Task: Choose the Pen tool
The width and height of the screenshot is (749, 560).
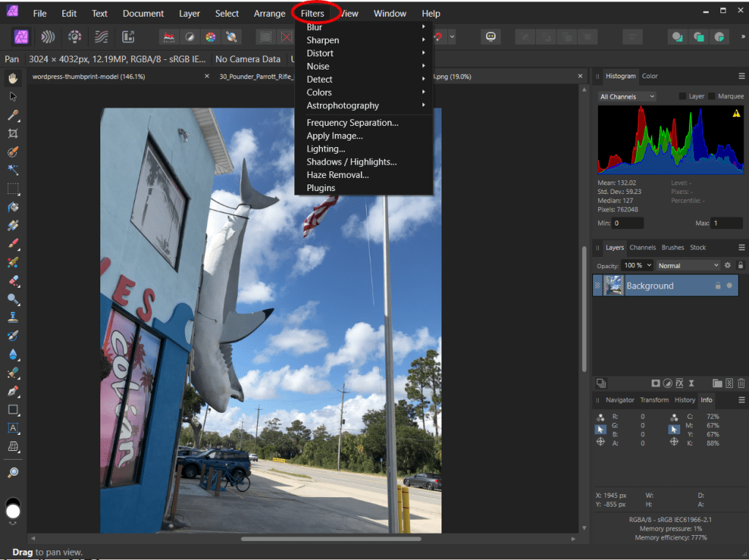Action: tap(13, 392)
